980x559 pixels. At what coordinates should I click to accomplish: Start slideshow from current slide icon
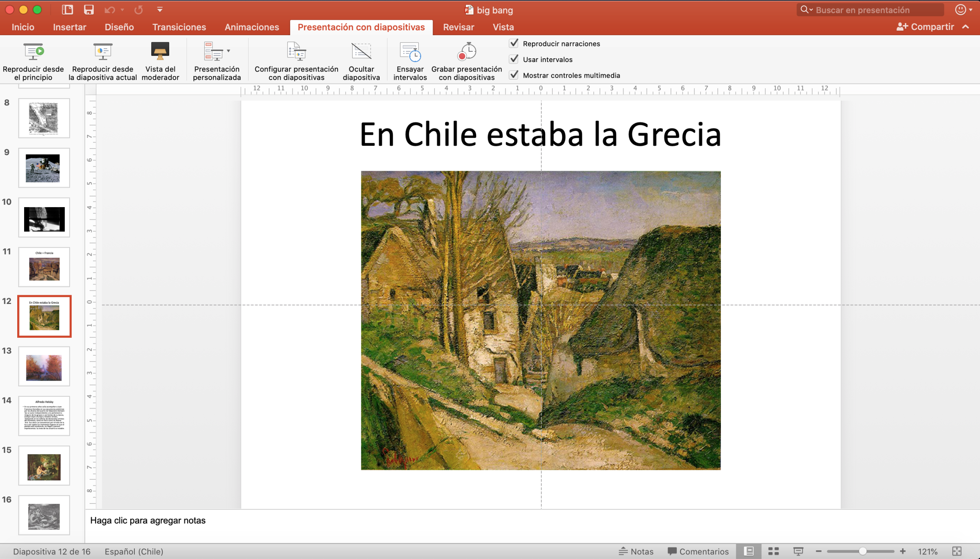(103, 52)
